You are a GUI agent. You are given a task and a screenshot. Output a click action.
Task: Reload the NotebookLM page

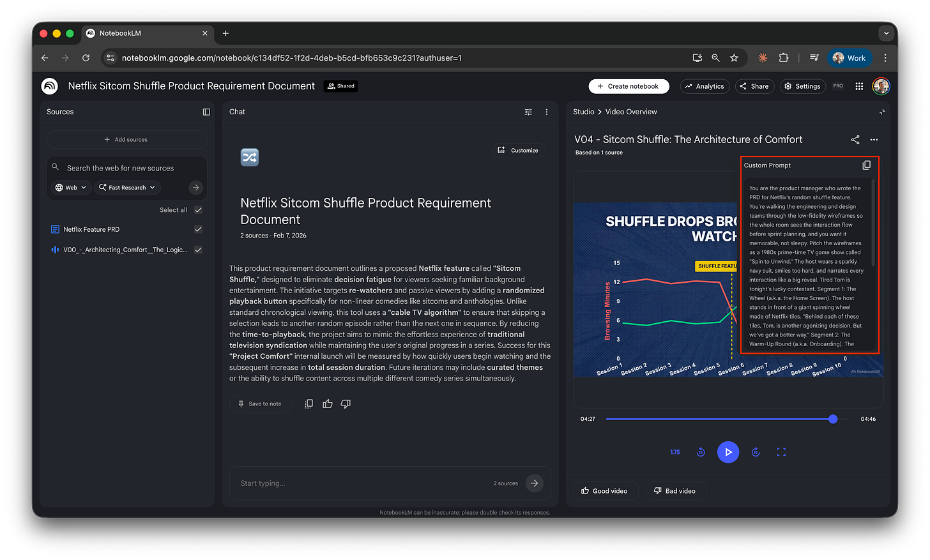(x=86, y=58)
